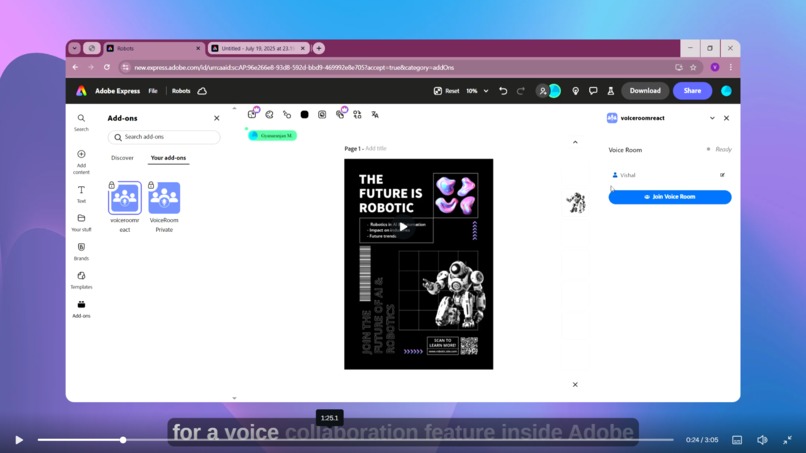Screen dimensions: 806x453
Task: Open the lightbulb tips icon
Action: click(575, 91)
